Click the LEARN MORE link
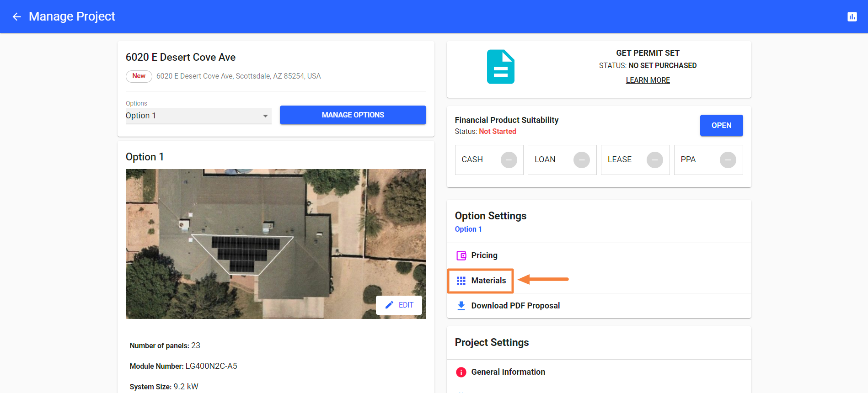The height and width of the screenshot is (393, 868). pos(648,80)
